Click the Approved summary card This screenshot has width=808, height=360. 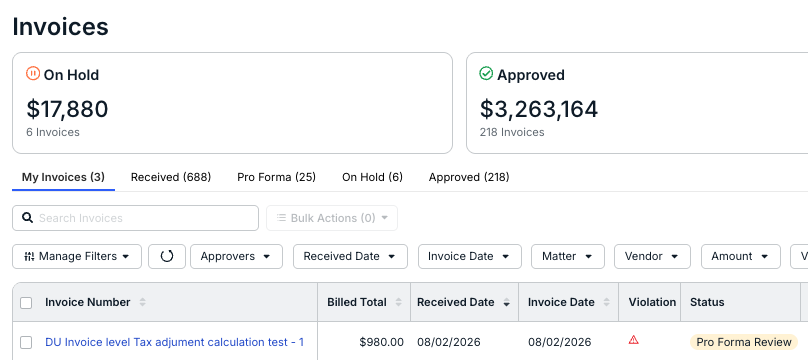(637, 103)
